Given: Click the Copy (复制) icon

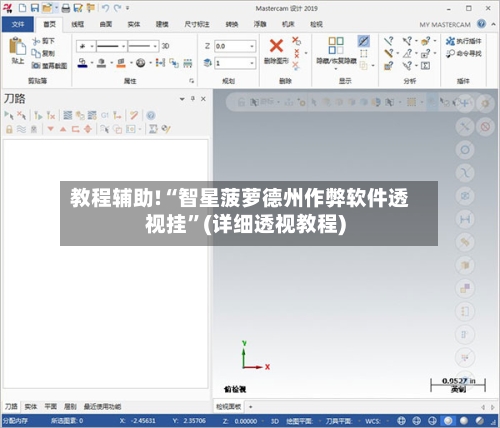Looking at the screenshot, I should (36, 53).
